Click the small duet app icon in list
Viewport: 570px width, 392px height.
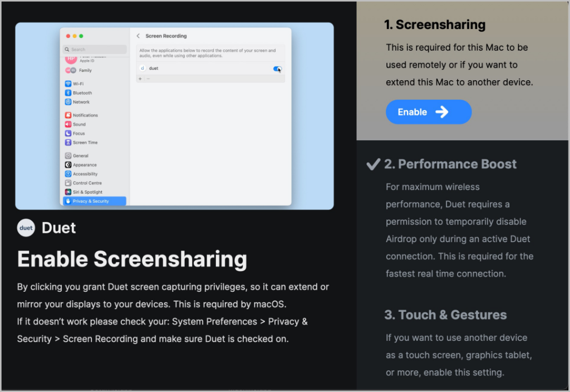point(142,68)
